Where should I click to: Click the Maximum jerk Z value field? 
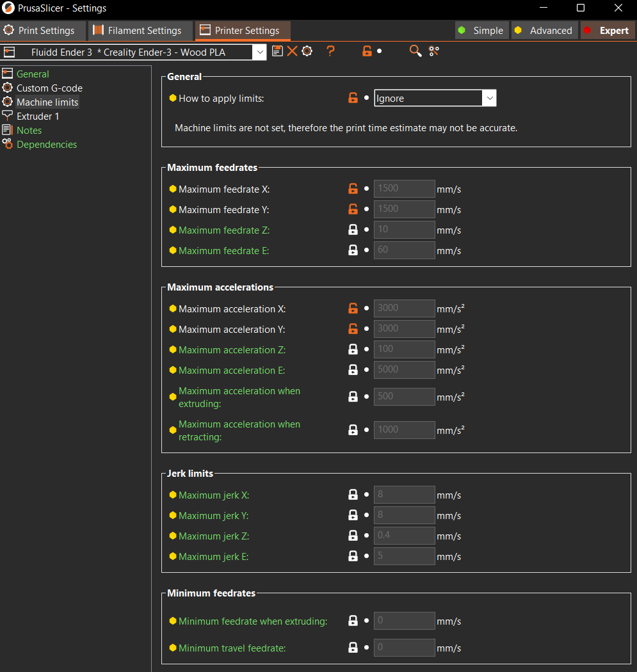404,536
